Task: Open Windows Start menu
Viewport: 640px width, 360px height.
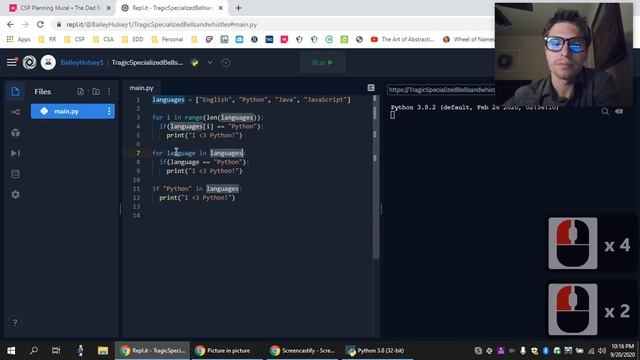Action: pyautogui.click(x=11, y=351)
